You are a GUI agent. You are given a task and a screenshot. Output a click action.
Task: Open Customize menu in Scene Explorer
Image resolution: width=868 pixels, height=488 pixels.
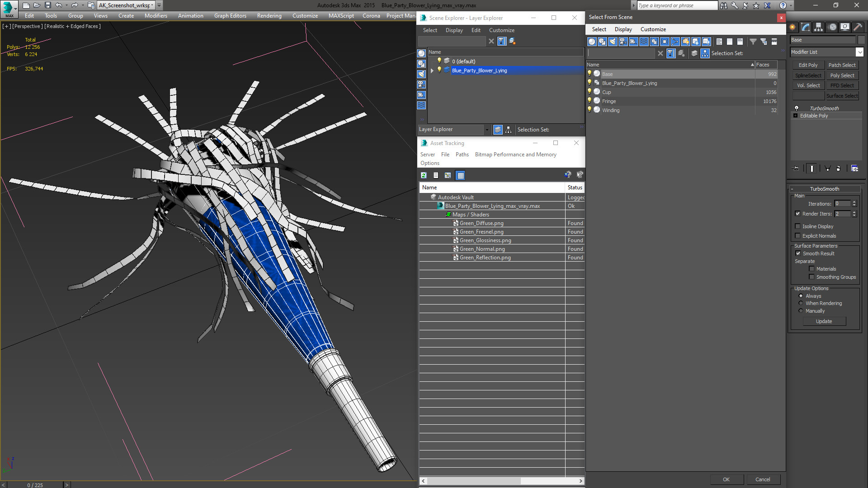click(501, 30)
